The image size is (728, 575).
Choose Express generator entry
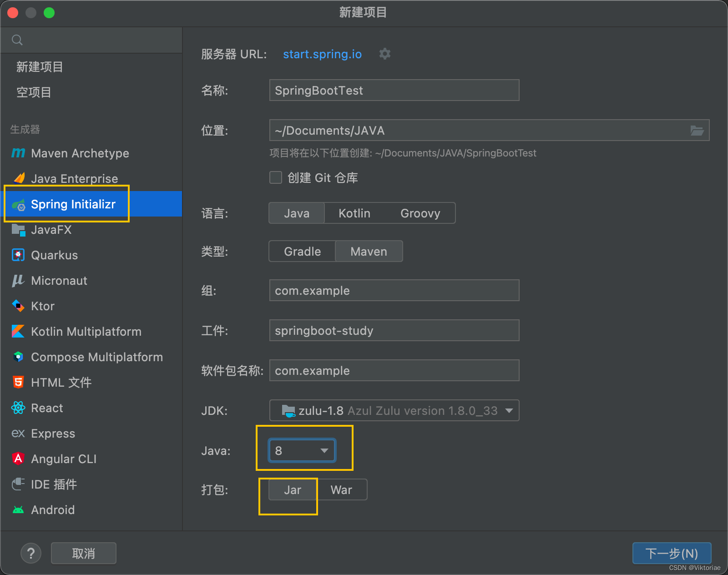(x=91, y=433)
